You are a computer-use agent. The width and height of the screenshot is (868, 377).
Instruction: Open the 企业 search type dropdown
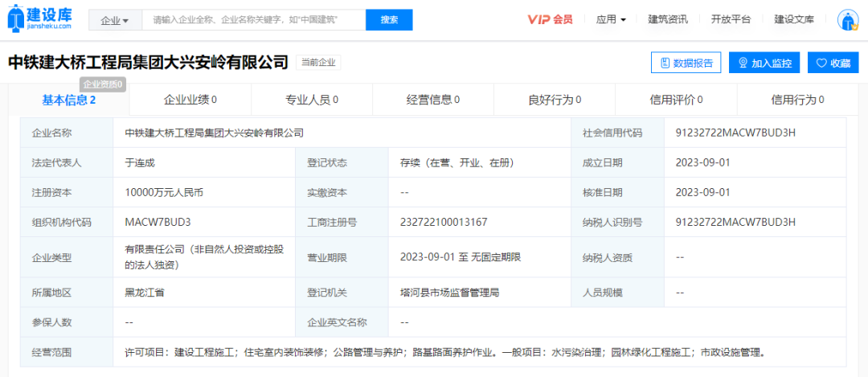tap(115, 20)
